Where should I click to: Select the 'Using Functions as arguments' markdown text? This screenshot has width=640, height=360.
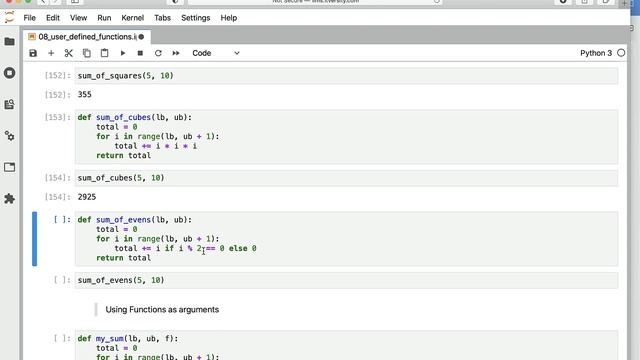click(x=162, y=309)
